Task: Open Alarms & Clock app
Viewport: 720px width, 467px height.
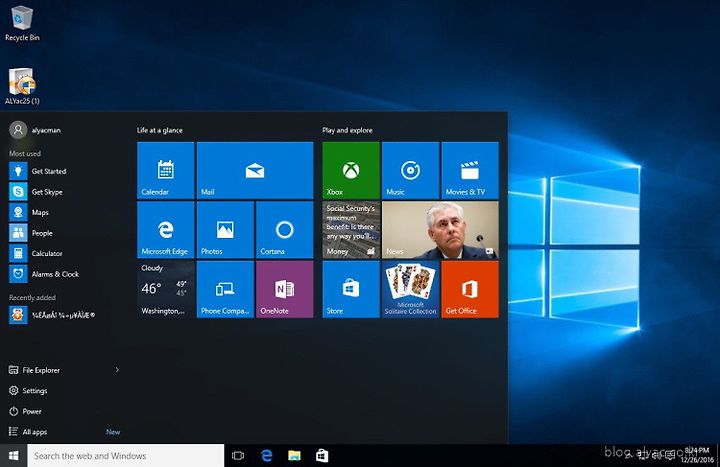Action: click(64, 274)
